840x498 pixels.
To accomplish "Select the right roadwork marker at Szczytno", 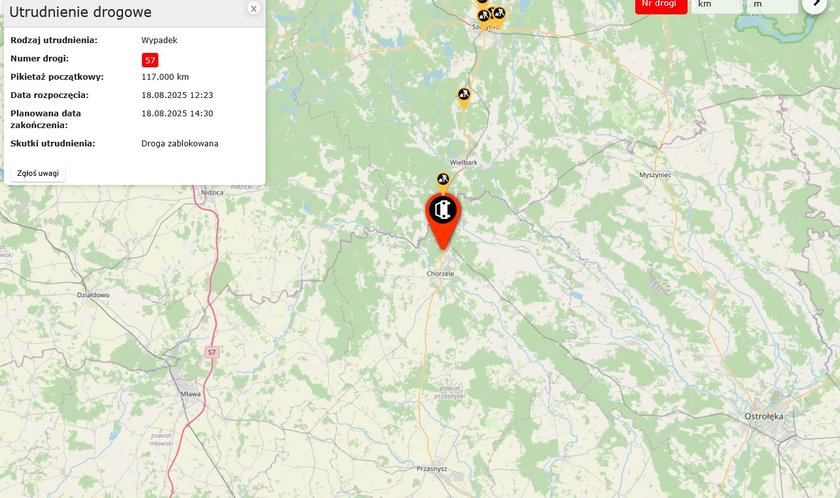I will click(x=499, y=15).
